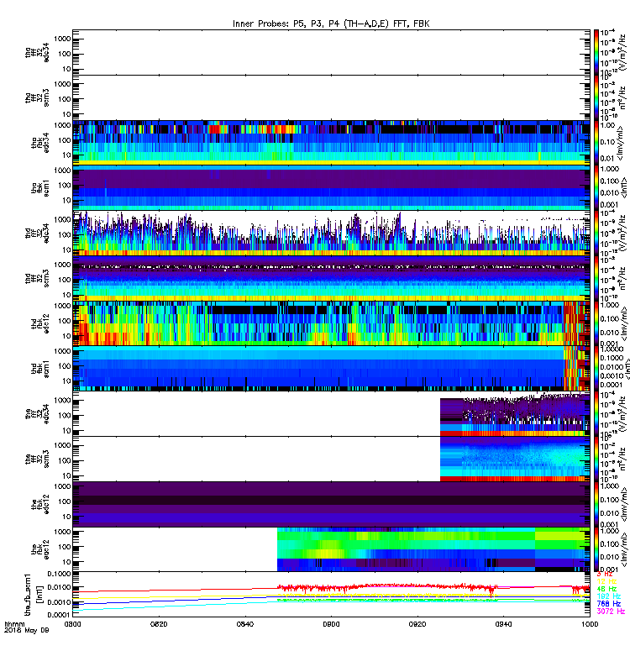Click the 'the fbk edc12' panel label
Viewport: 630px width, 672px height.
(39, 503)
